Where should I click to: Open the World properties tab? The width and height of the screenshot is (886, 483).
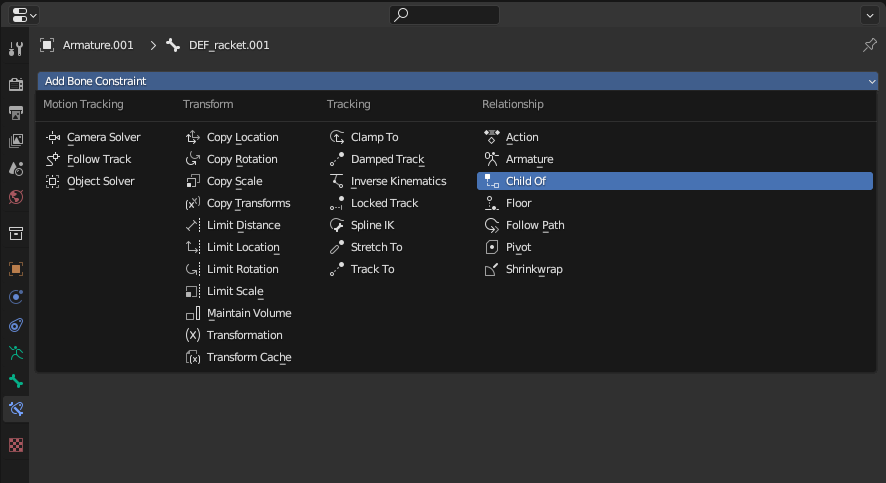coord(15,197)
